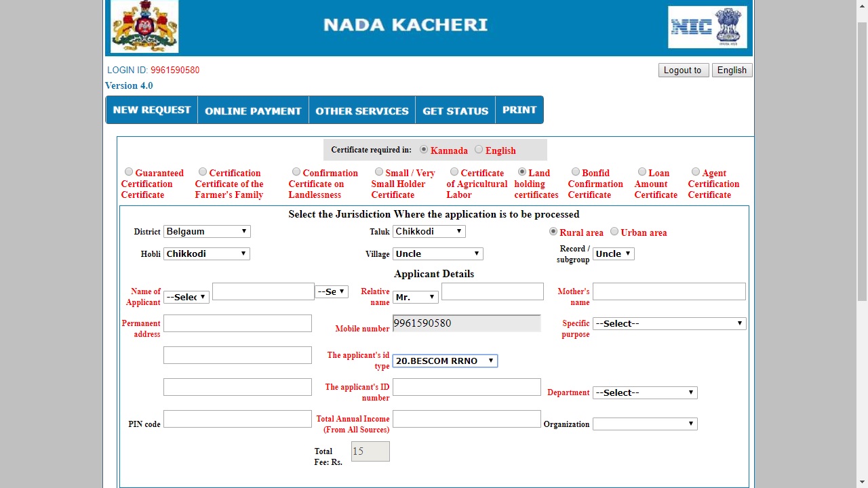Select English certificate language radio button
The image size is (868, 488).
(479, 150)
